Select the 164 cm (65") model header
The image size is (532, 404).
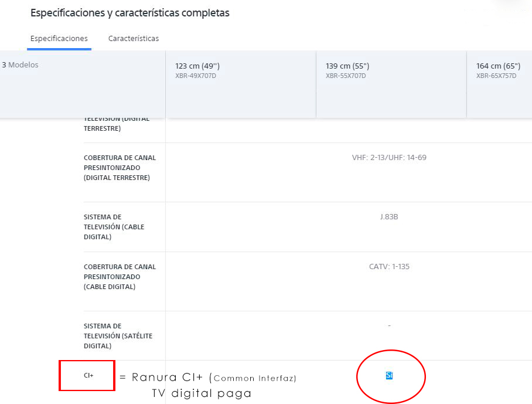pyautogui.click(x=498, y=66)
